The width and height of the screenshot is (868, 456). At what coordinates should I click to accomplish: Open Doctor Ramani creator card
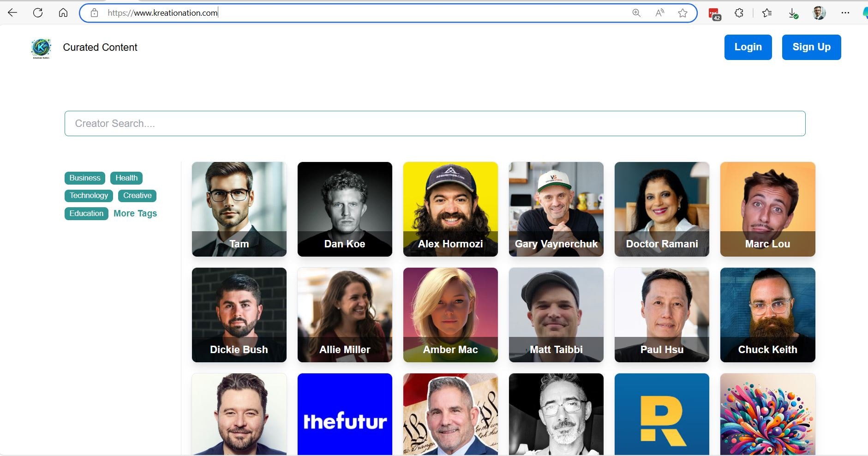point(662,209)
